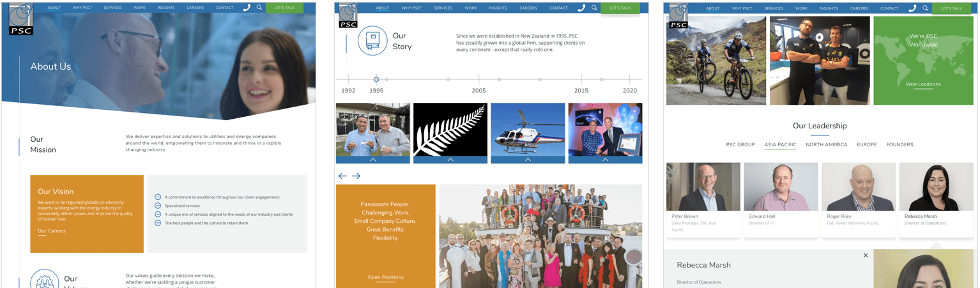This screenshot has height=288, width=980.
Task: Click View Locations on the green world map
Action: tap(923, 84)
